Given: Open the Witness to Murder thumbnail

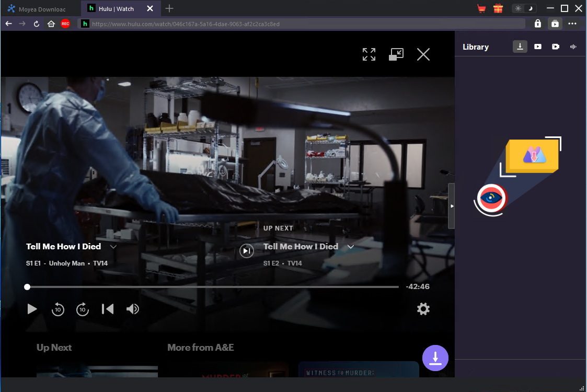Looking at the screenshot, I should (358, 370).
